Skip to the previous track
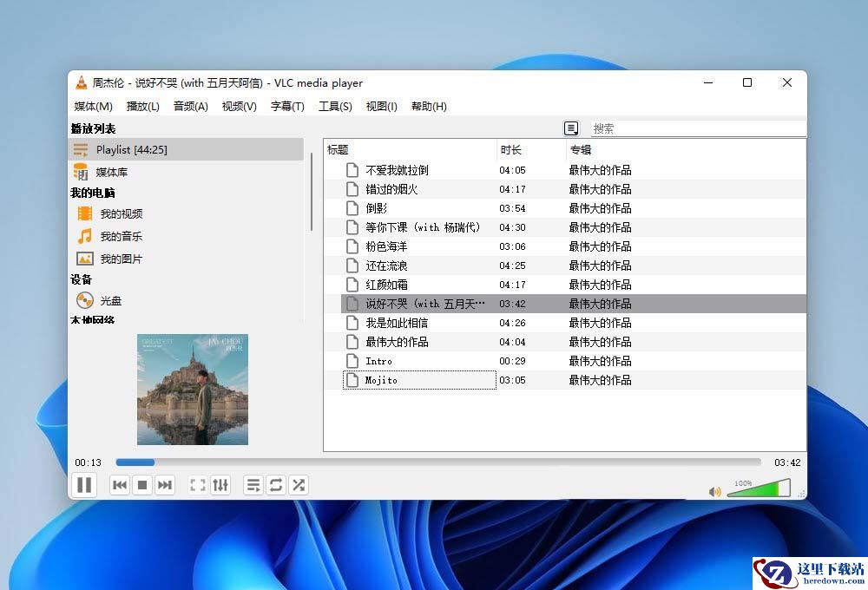 (120, 485)
